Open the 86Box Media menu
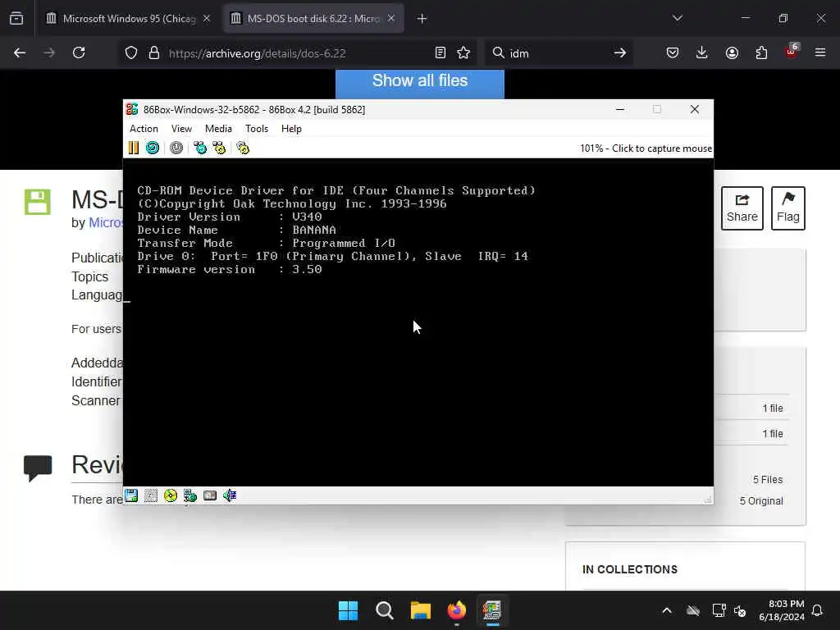This screenshot has height=630, width=840. (x=218, y=129)
